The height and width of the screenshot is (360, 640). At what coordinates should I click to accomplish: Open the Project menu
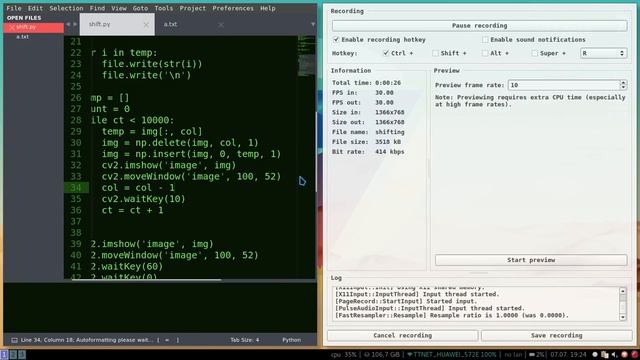pyautogui.click(x=193, y=8)
